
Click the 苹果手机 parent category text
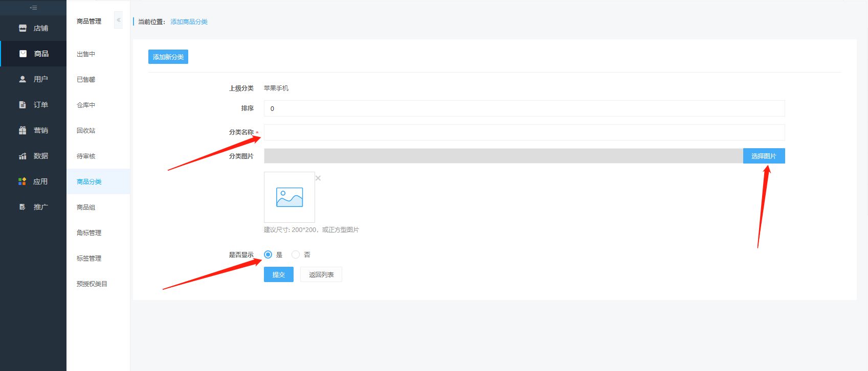click(x=276, y=88)
